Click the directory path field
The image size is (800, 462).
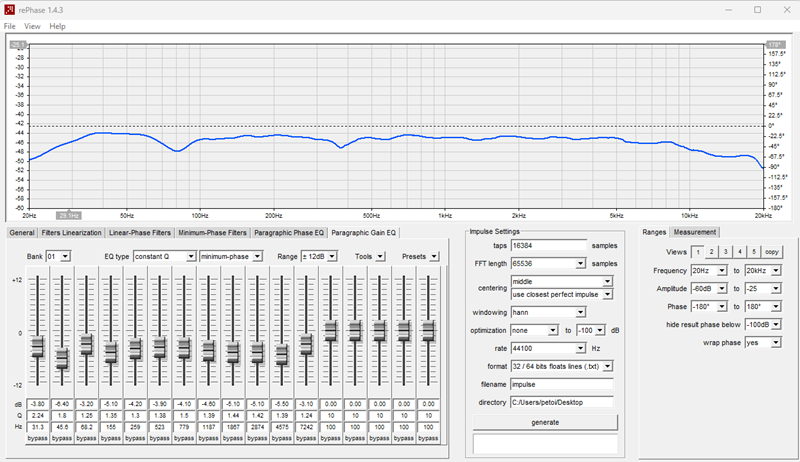click(562, 402)
